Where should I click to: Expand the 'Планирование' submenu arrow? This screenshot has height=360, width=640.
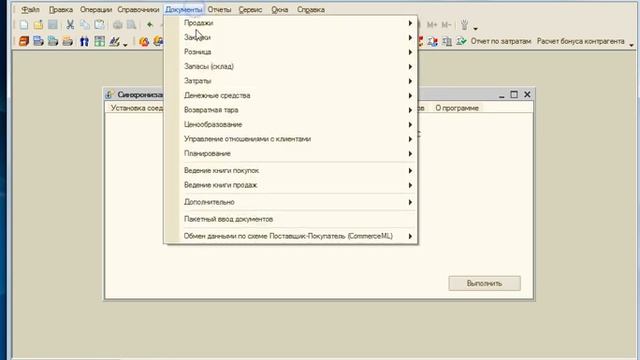pyautogui.click(x=410, y=153)
